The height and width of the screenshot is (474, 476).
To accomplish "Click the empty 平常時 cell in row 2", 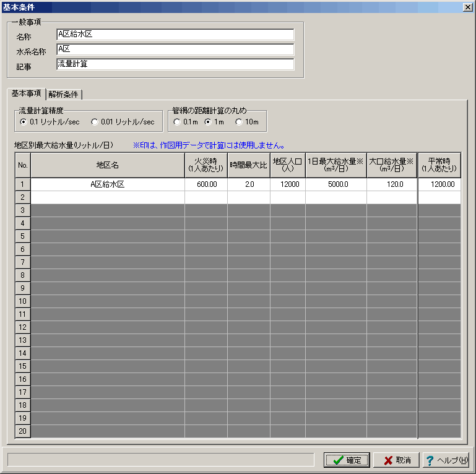I will coord(439,197).
